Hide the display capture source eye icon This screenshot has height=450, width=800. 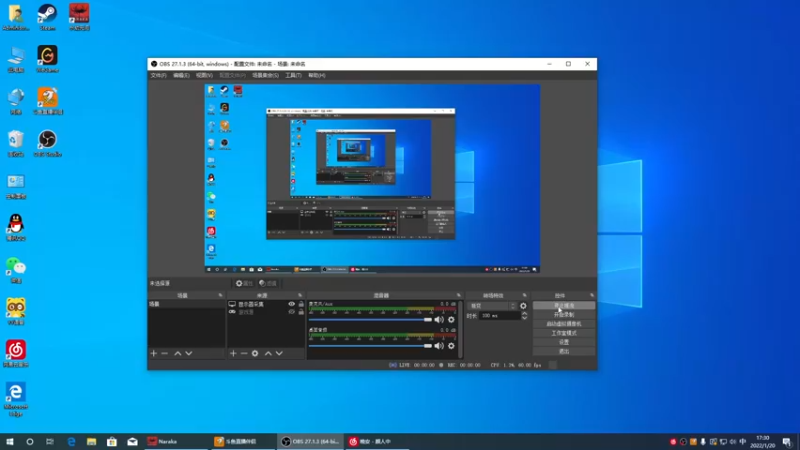pyautogui.click(x=291, y=304)
